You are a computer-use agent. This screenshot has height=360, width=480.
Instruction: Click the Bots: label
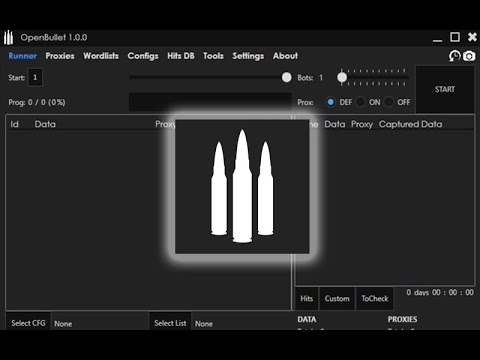[305, 78]
